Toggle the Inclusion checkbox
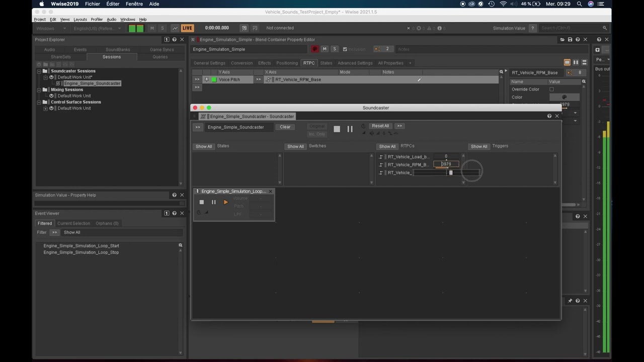The height and width of the screenshot is (362, 644). [x=345, y=49]
